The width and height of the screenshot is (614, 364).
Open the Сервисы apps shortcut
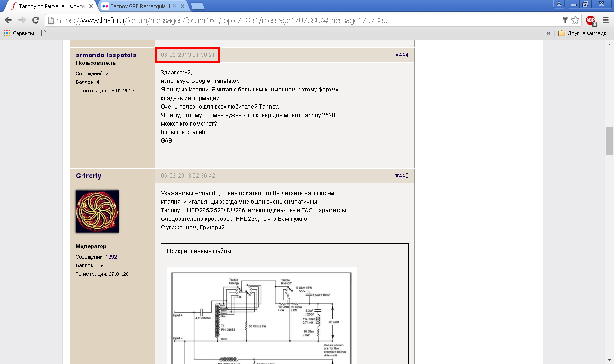[x=19, y=33]
